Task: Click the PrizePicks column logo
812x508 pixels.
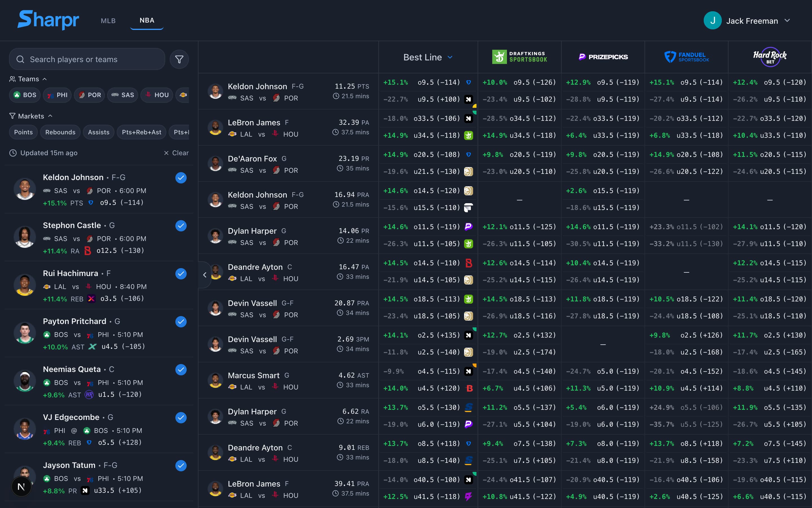Action: pos(603,57)
